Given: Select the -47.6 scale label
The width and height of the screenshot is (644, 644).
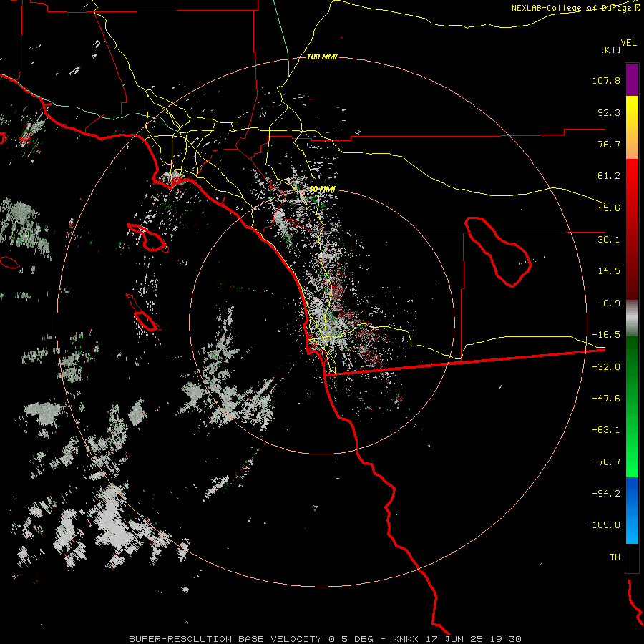Looking at the screenshot, I should pos(606,399).
